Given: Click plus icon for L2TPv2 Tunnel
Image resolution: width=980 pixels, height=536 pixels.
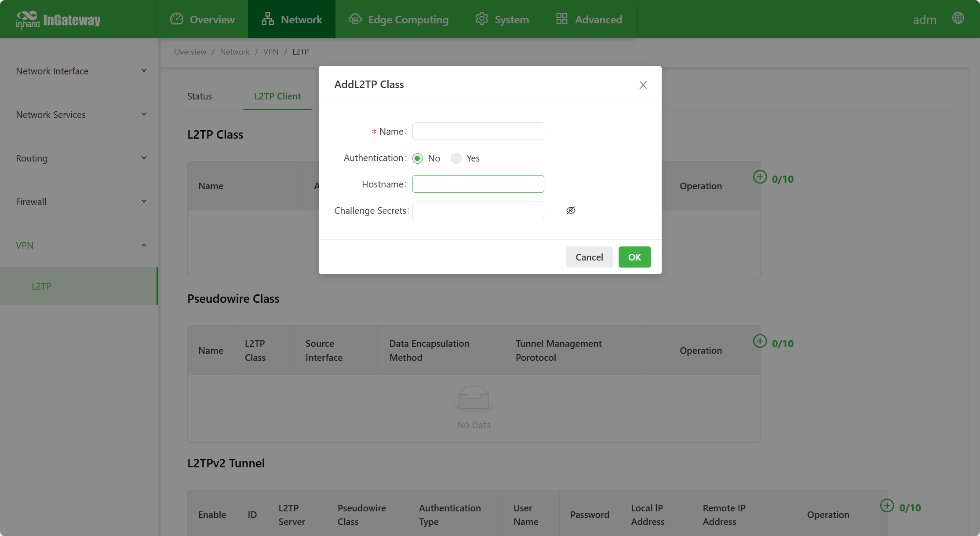Looking at the screenshot, I should [x=887, y=506].
